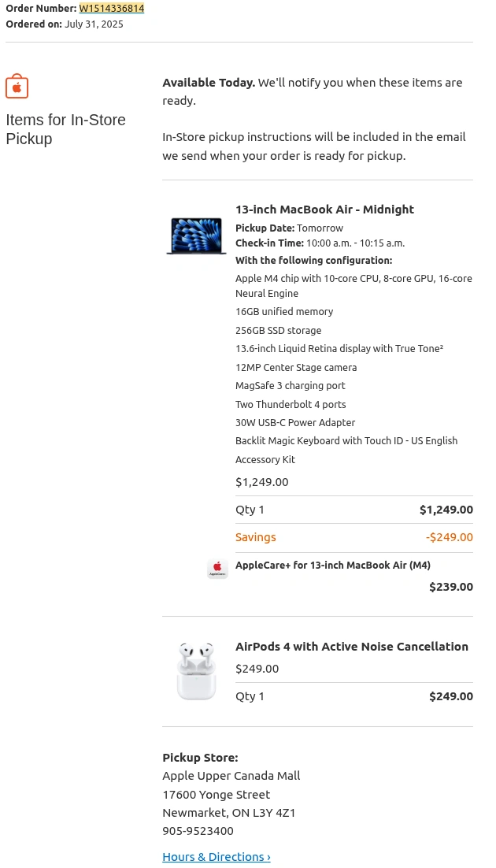Click the Ordered on July 31, 2025 date

tap(65, 24)
